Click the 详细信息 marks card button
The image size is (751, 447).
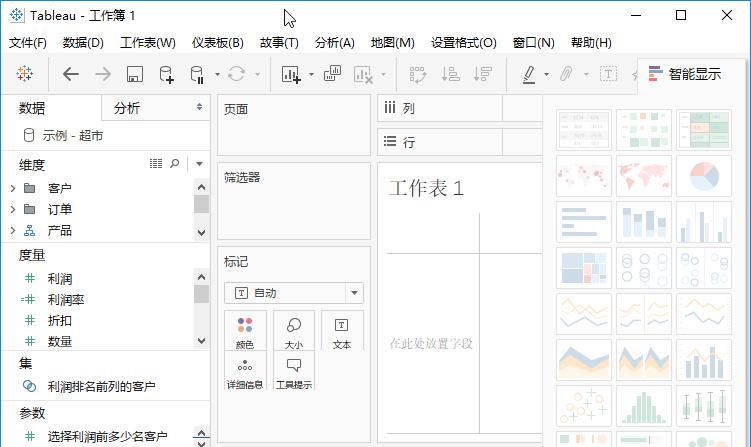(245, 370)
